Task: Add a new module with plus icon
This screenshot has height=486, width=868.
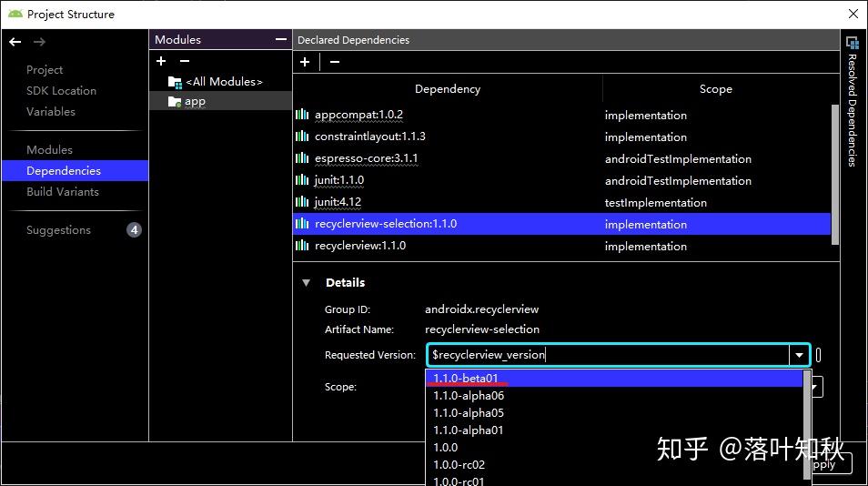Action: pyautogui.click(x=161, y=61)
